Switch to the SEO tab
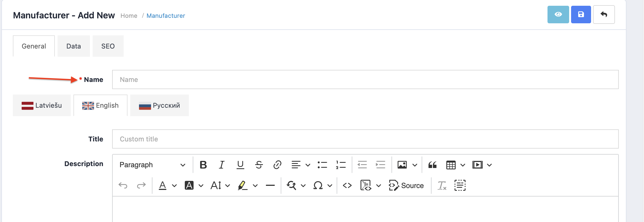Image resolution: width=644 pixels, height=222 pixels. [x=108, y=46]
